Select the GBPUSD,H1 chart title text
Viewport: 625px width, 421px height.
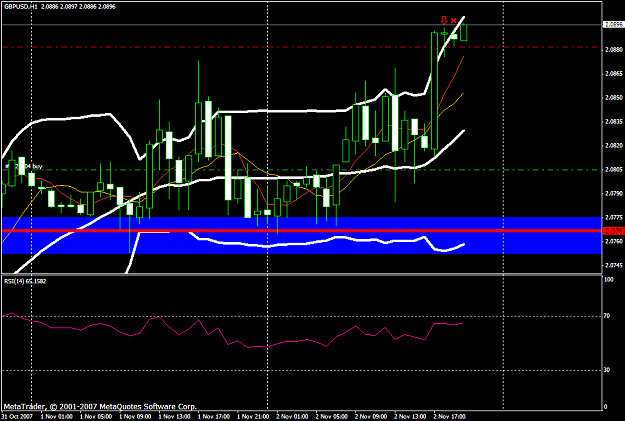(x=20, y=6)
